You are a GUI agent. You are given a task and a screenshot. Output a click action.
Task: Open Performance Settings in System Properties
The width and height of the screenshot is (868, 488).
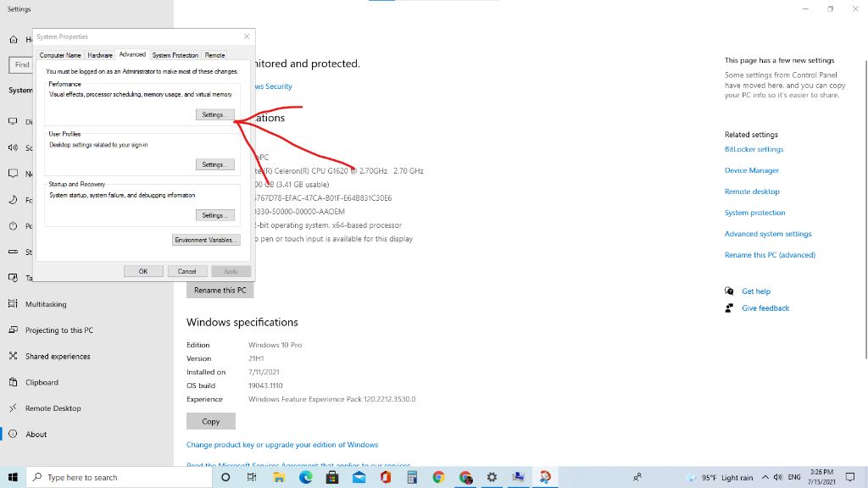point(214,114)
